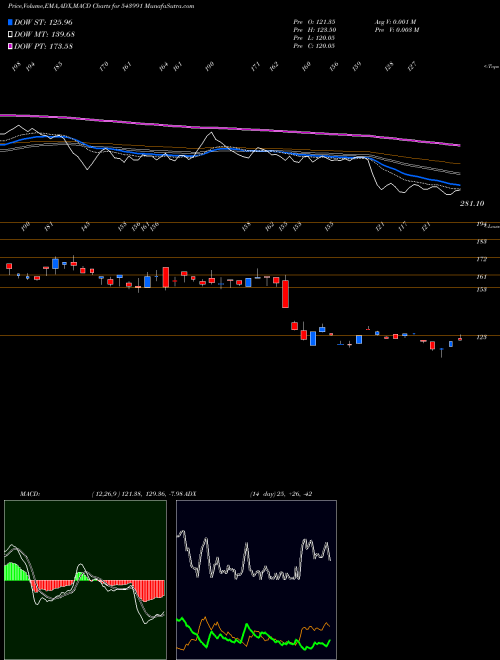Open the ADX indicator panel

tap(256, 580)
